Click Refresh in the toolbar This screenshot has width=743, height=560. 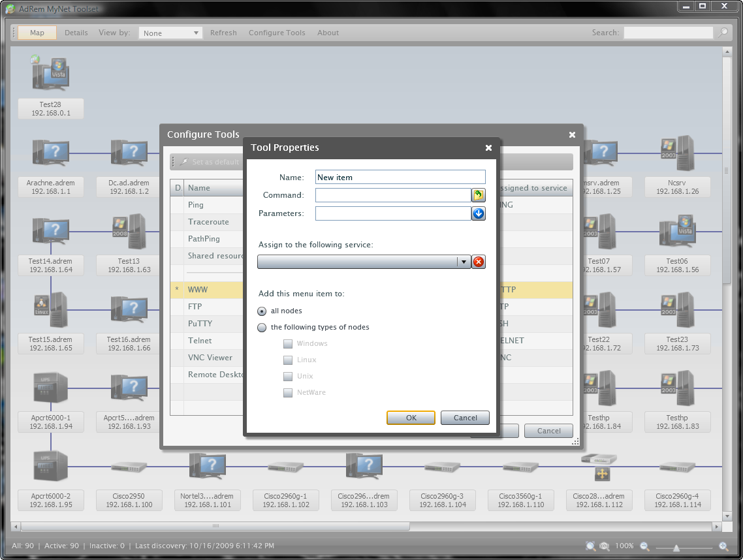[223, 33]
